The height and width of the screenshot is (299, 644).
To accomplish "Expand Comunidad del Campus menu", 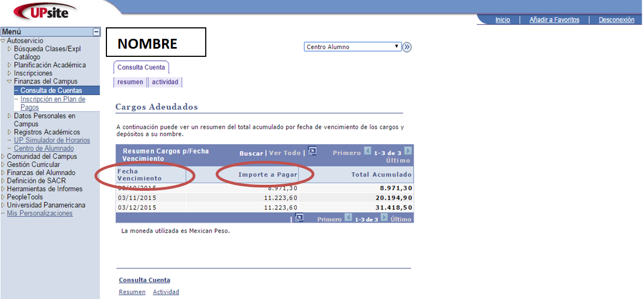I will point(3,157).
